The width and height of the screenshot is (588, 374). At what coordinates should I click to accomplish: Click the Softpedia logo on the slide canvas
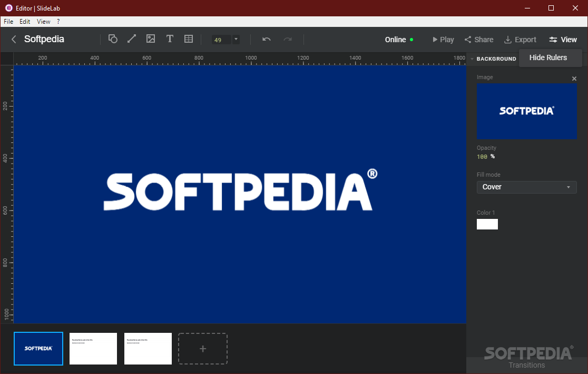point(240,190)
